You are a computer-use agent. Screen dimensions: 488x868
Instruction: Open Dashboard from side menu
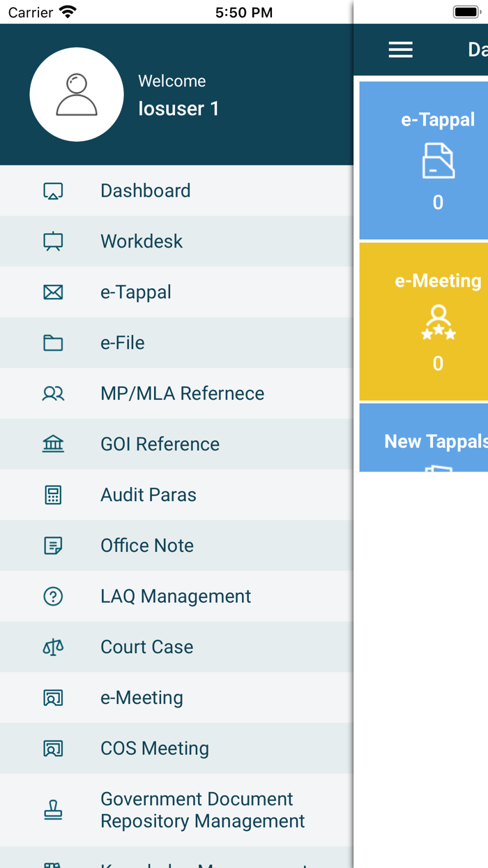(x=176, y=190)
